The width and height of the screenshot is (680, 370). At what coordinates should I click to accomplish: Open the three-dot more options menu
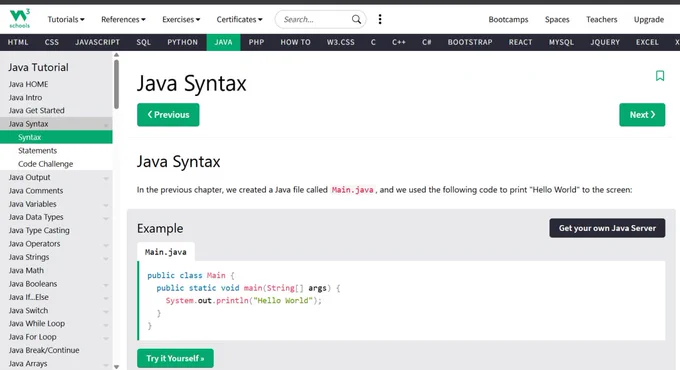coord(380,19)
